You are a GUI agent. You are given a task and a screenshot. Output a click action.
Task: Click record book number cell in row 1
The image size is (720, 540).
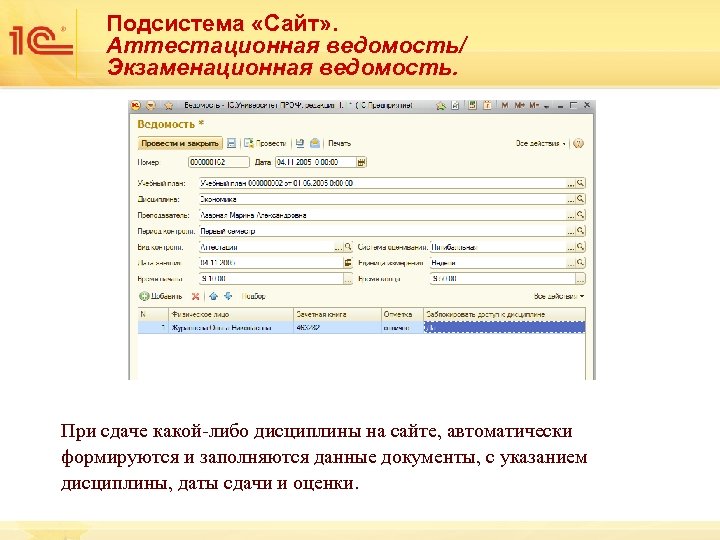pos(338,328)
